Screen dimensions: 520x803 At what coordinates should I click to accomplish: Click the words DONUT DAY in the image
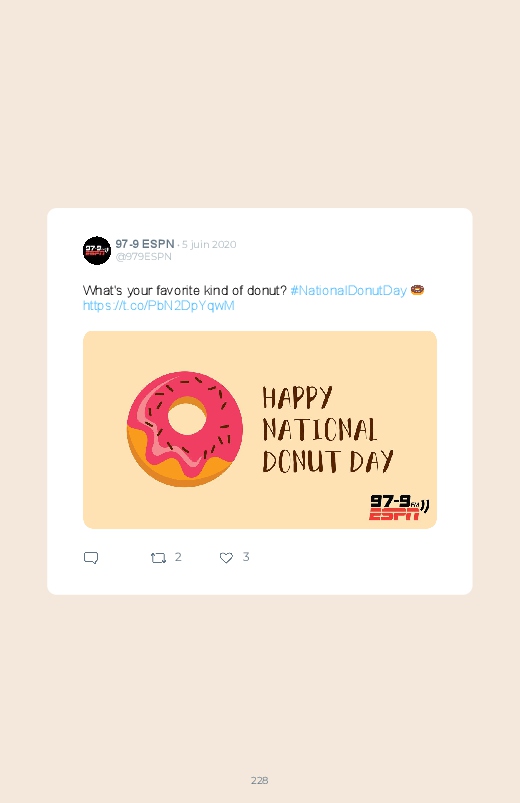pyautogui.click(x=328, y=461)
